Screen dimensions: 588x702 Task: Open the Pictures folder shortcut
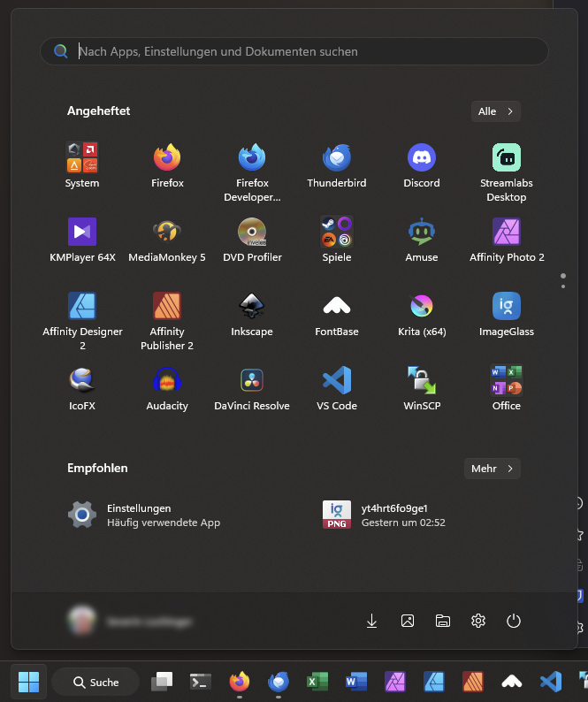coord(408,621)
